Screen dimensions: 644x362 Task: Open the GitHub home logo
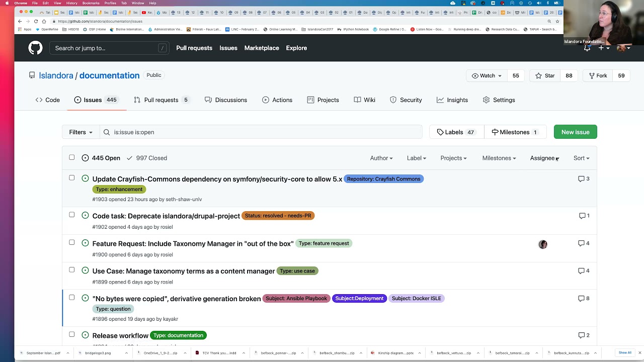click(35, 48)
